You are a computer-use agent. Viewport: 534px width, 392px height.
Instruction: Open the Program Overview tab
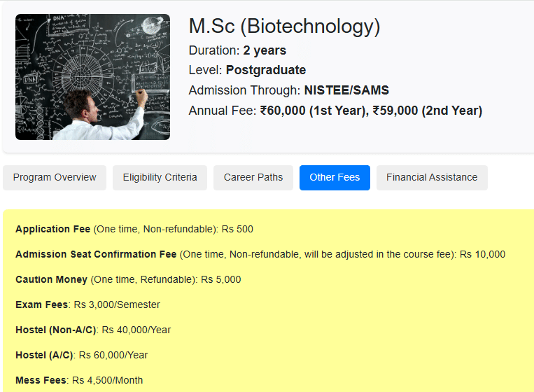(x=55, y=177)
